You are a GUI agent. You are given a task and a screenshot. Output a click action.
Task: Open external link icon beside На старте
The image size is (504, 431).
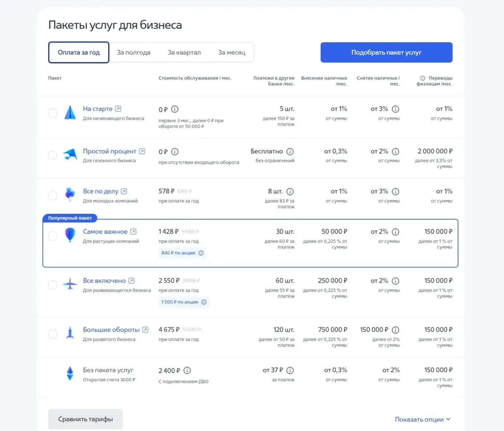(118, 109)
